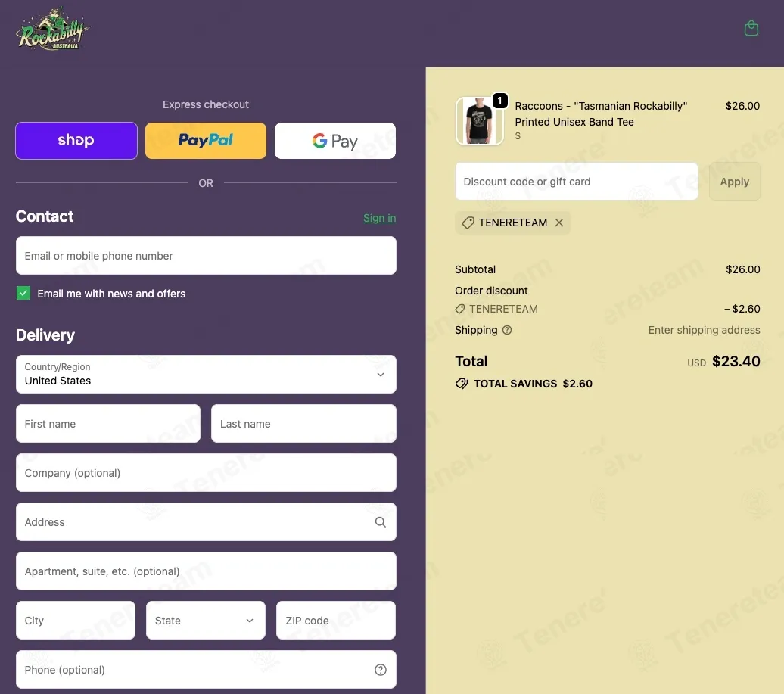The width and height of the screenshot is (784, 694).
Task: Click the Rockabilly Australia logo
Action: (52, 29)
